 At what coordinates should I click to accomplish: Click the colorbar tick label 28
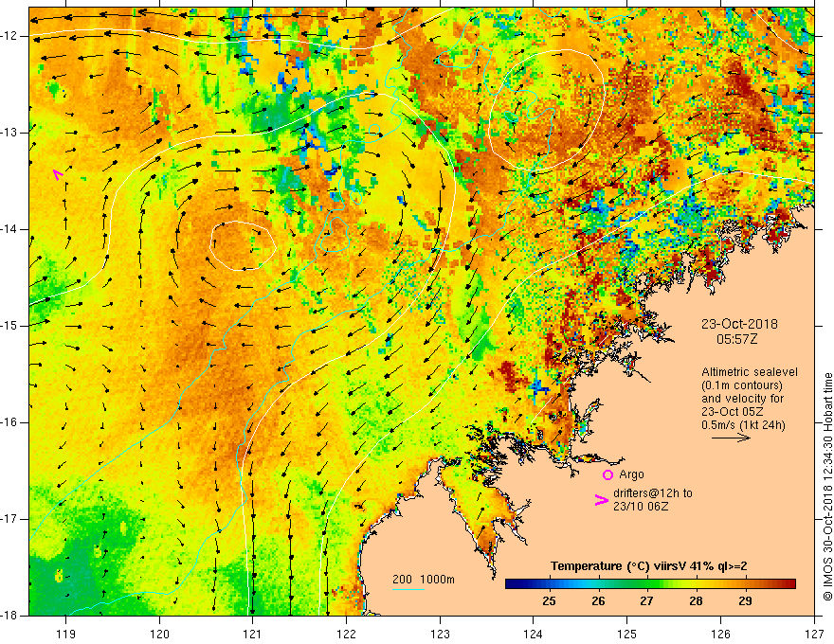click(696, 601)
